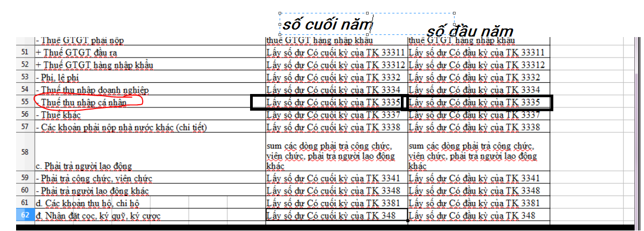Click cell '- Thuế thu nhập cá nhân'
The width and height of the screenshot is (644, 231).
(x=150, y=102)
